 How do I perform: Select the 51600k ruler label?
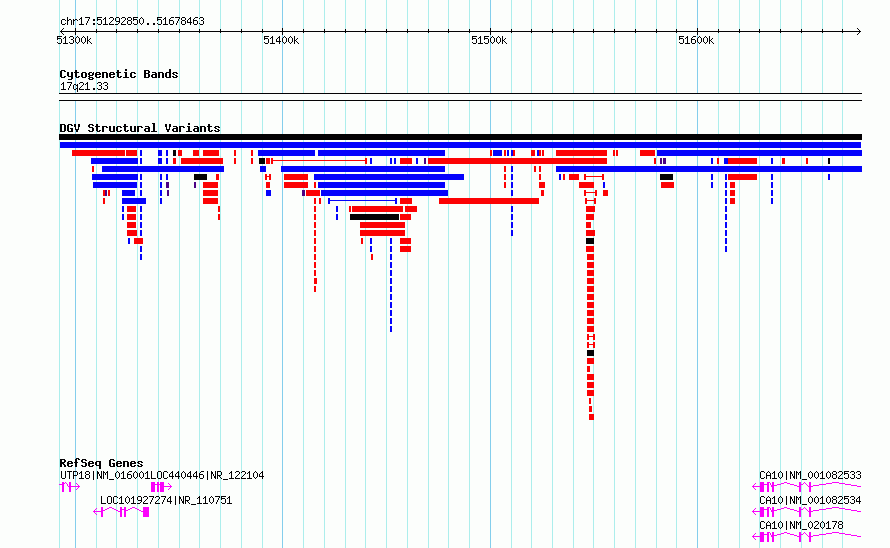coord(696,40)
